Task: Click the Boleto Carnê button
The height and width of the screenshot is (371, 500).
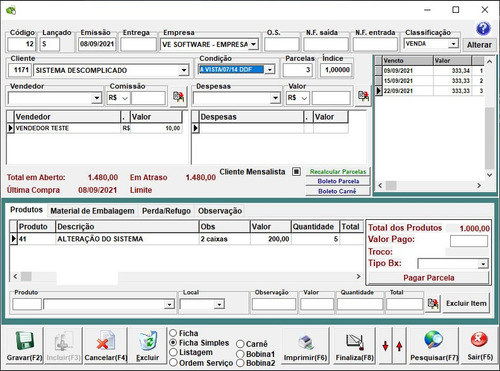Action: pyautogui.click(x=338, y=191)
